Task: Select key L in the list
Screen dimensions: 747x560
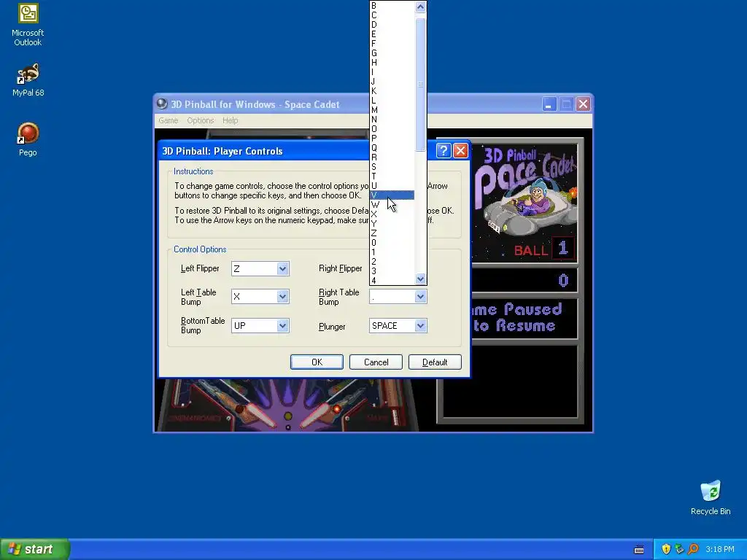Action: pos(392,101)
